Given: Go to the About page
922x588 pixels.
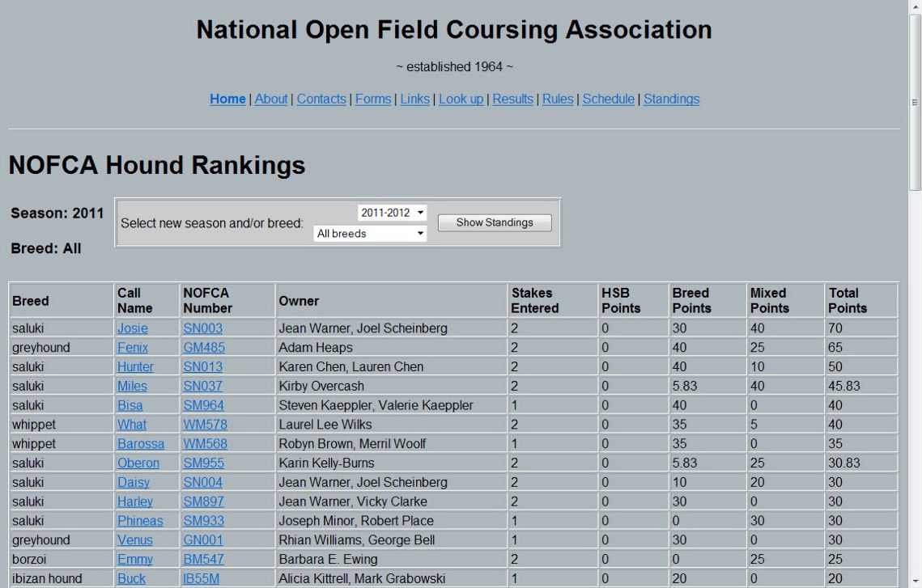Looking at the screenshot, I should (271, 99).
